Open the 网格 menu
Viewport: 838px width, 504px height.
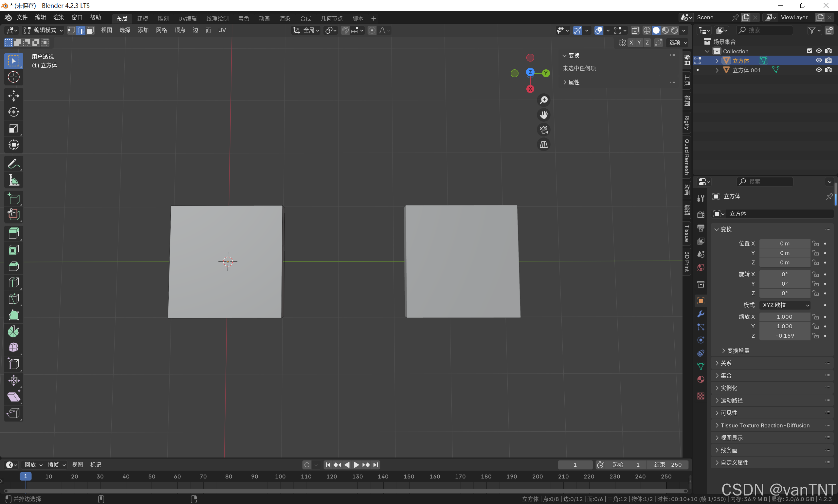click(x=161, y=30)
